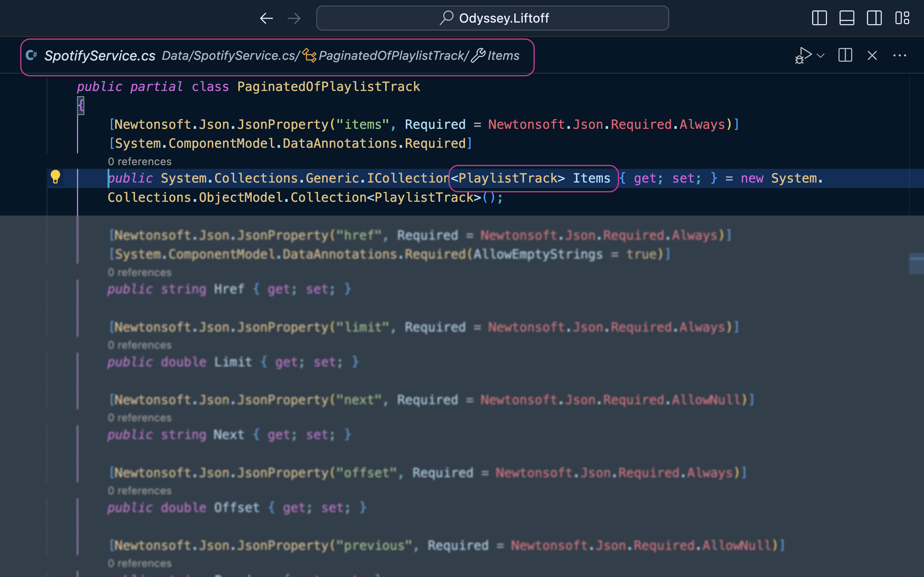This screenshot has width=924, height=577.
Task: Open the Customize Layout control
Action: click(903, 18)
